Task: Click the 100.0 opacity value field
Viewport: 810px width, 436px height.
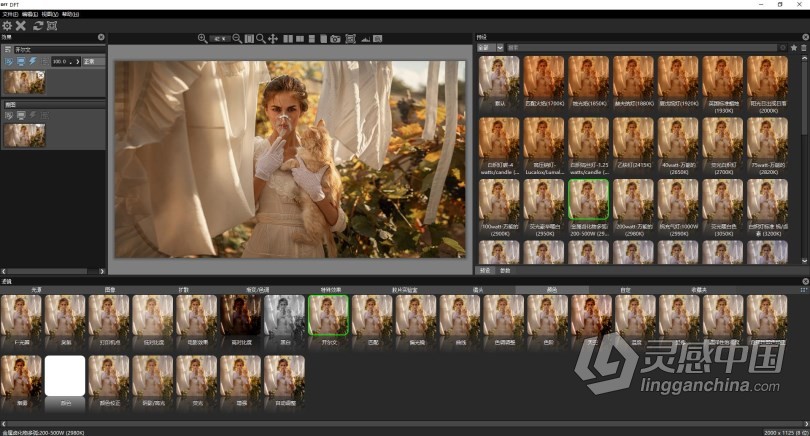Action: click(62, 61)
